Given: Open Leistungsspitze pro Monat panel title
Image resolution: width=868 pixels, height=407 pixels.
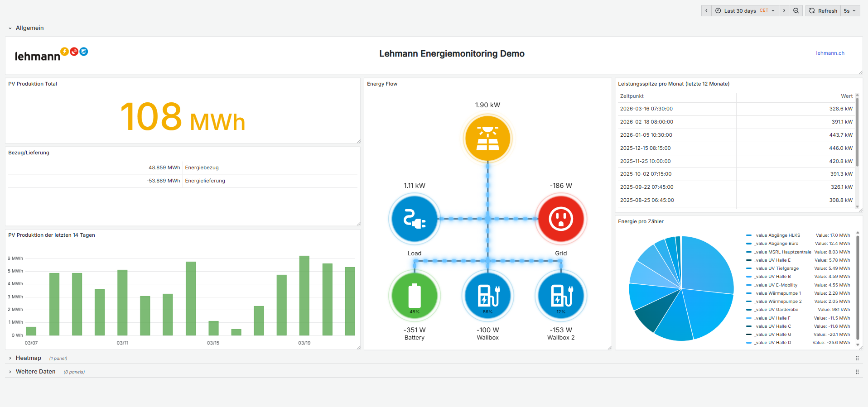Looking at the screenshot, I should click(x=674, y=84).
